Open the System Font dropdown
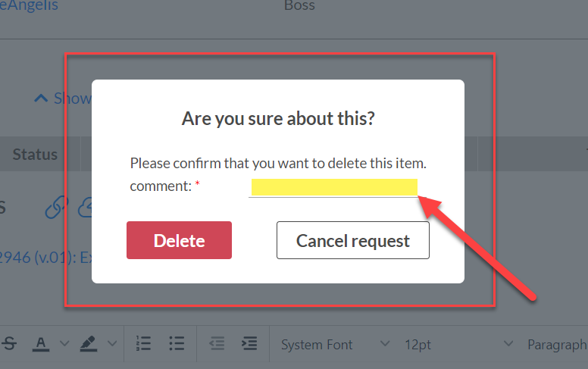The width and height of the screenshot is (588, 369). click(335, 344)
